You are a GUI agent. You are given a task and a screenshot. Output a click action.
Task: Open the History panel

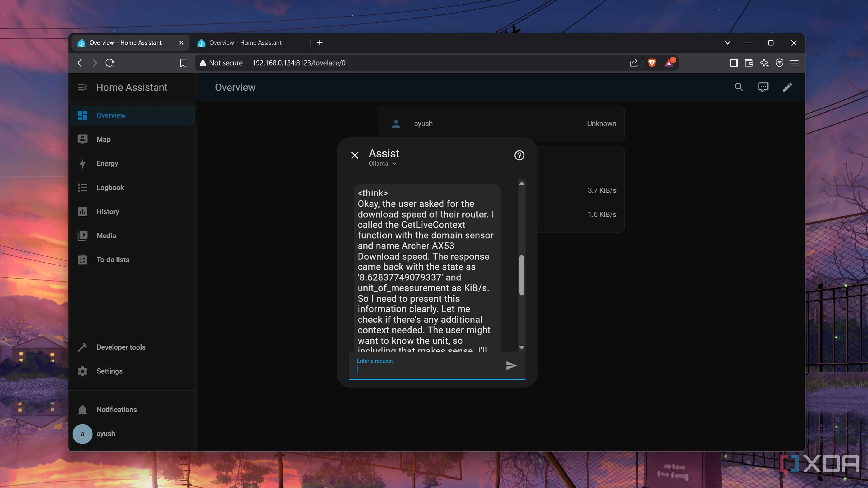(x=132, y=211)
